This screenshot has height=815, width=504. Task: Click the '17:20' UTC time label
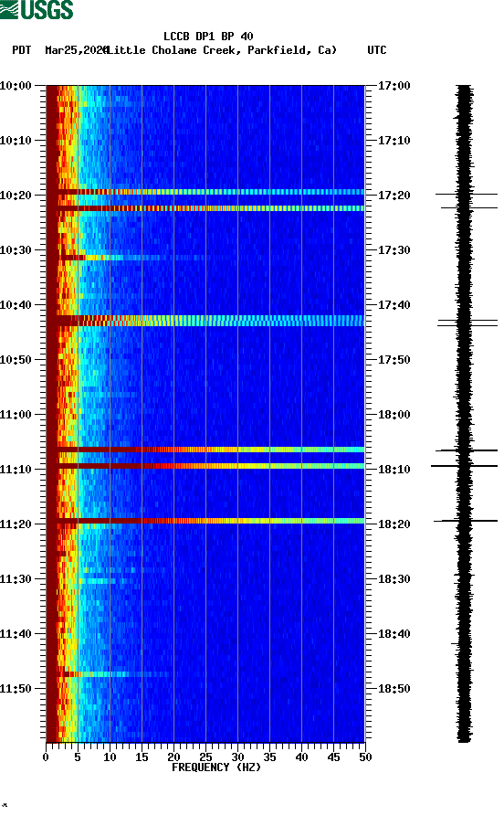(x=394, y=196)
